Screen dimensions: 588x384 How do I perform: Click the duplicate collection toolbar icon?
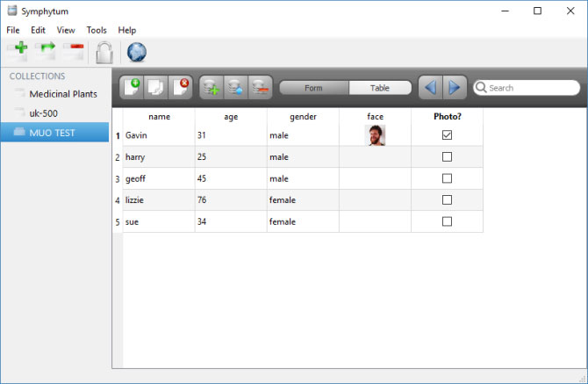pos(45,52)
